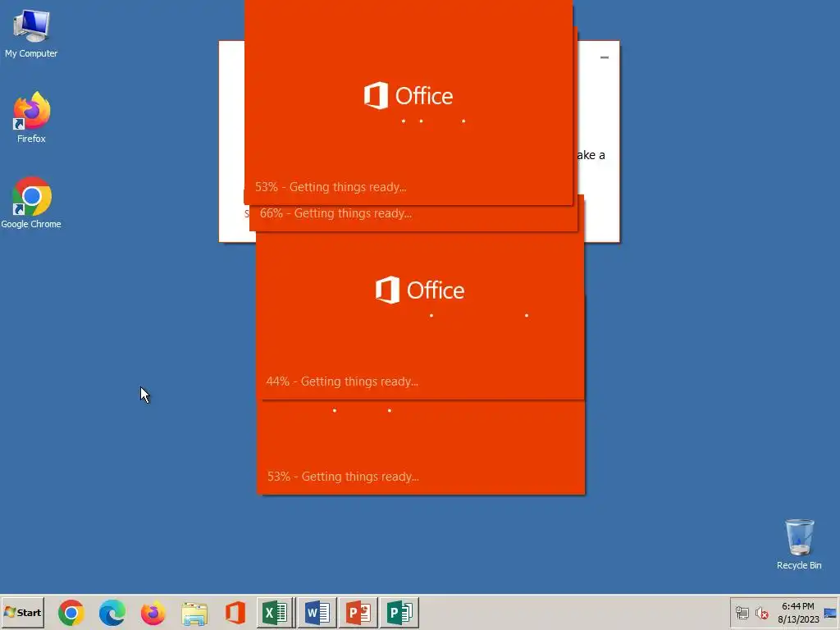Minimize the white window behind the Office splash screens
Image resolution: width=840 pixels, height=630 pixels.
605,57
